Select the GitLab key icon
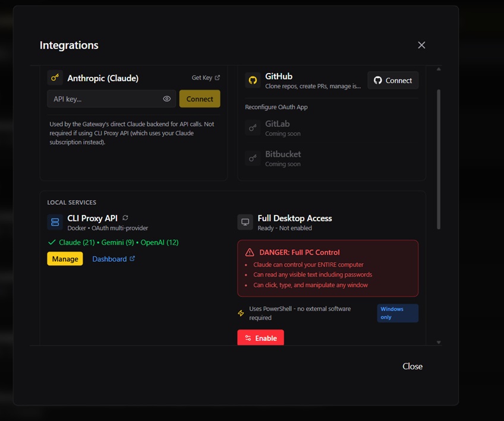This screenshot has height=421, width=504. click(x=251, y=127)
